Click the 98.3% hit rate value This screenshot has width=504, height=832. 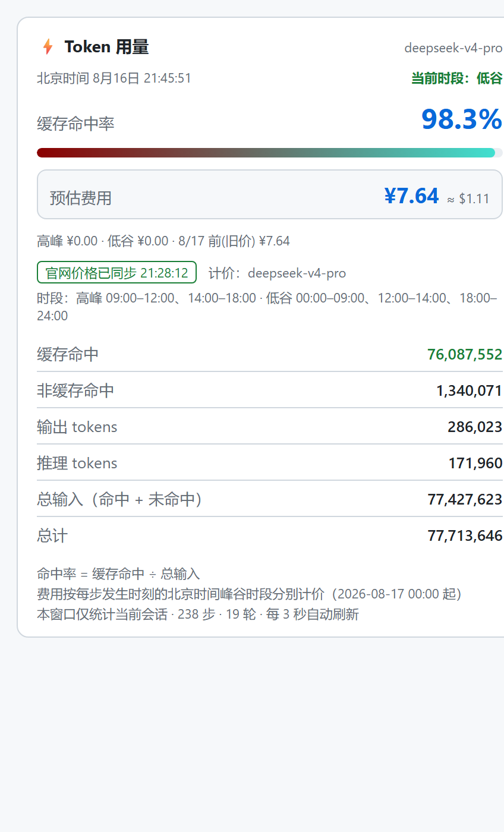coord(462,119)
